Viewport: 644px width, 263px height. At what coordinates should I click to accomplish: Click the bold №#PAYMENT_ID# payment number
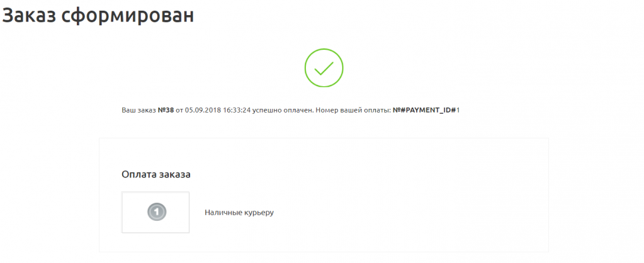(x=424, y=110)
